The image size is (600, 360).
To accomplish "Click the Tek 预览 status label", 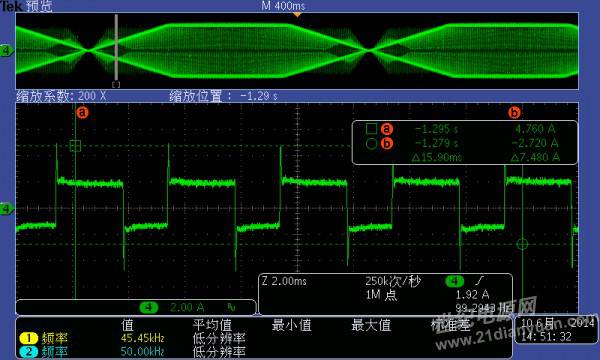I will [x=26, y=6].
